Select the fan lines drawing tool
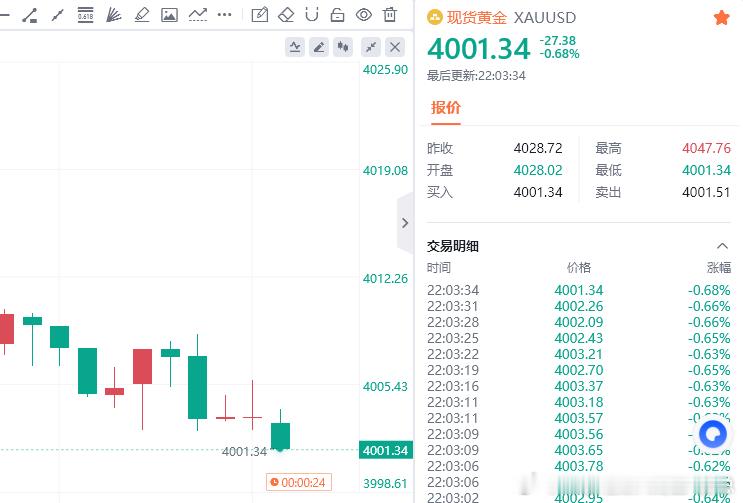The image size is (743, 503). [114, 15]
